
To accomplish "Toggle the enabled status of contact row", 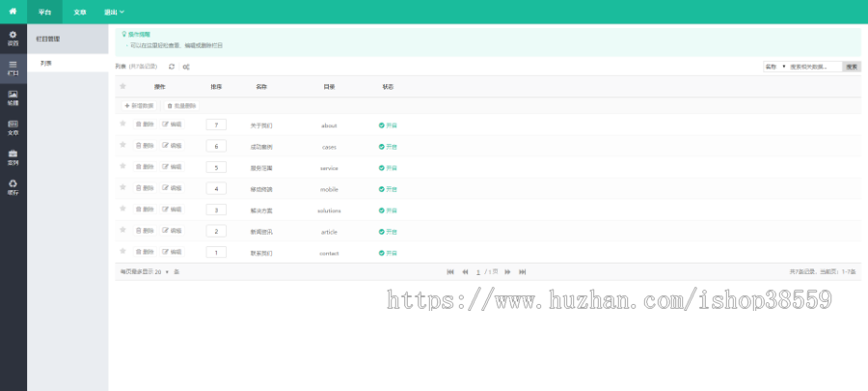I will point(388,253).
